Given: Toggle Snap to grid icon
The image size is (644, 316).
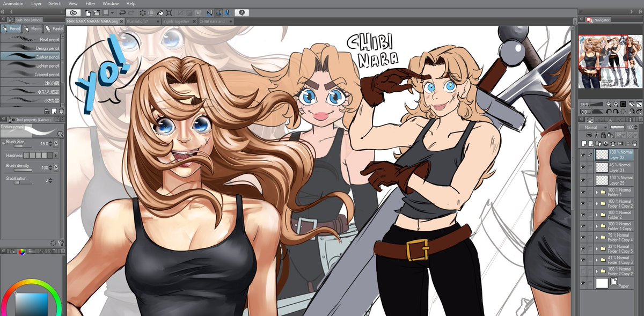Looking at the screenshot, I should [228, 13].
